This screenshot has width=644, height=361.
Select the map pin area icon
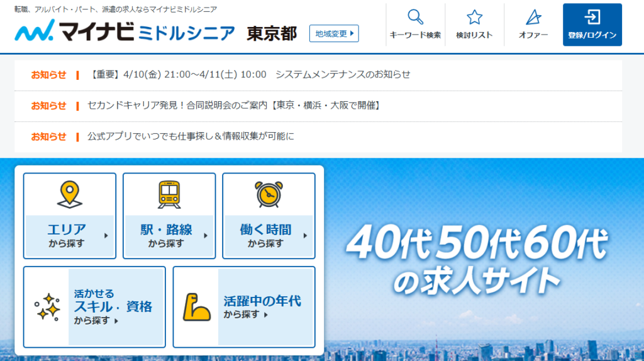pyautogui.click(x=69, y=194)
